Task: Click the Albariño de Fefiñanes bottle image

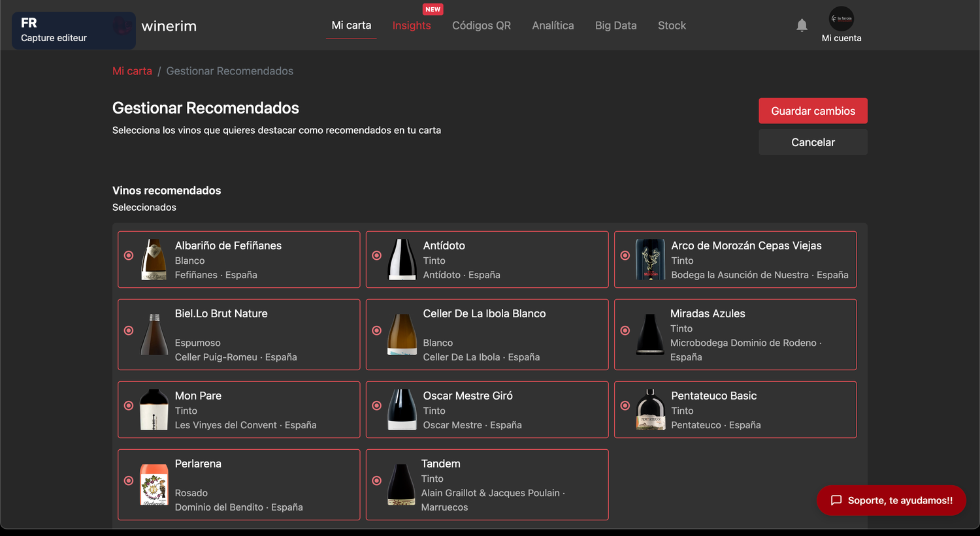Action: click(x=154, y=259)
